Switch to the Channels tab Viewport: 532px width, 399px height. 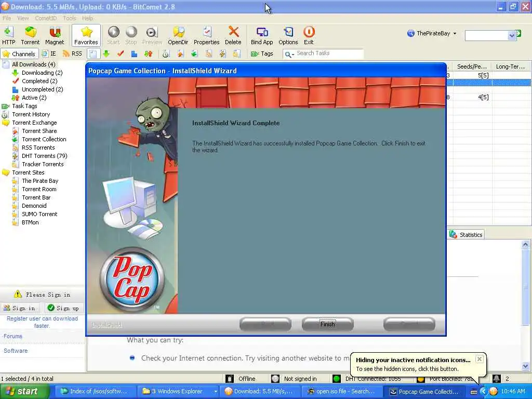point(19,54)
